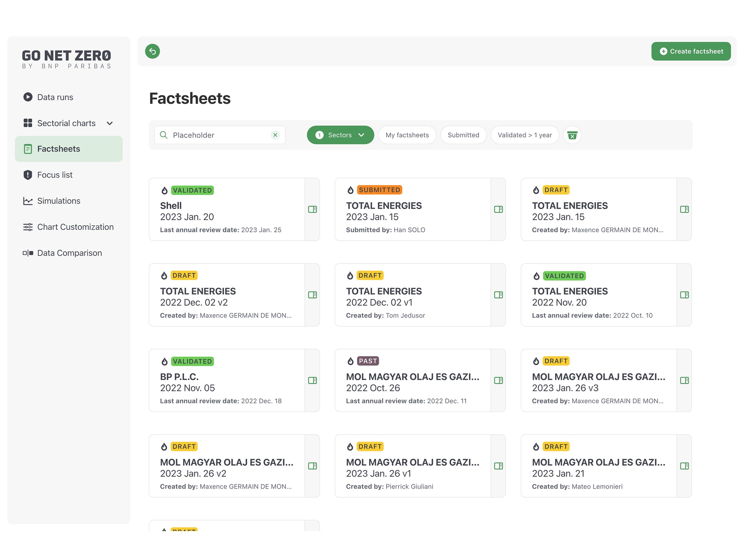Click the Placeholder search field
744x560 pixels.
[220, 135]
